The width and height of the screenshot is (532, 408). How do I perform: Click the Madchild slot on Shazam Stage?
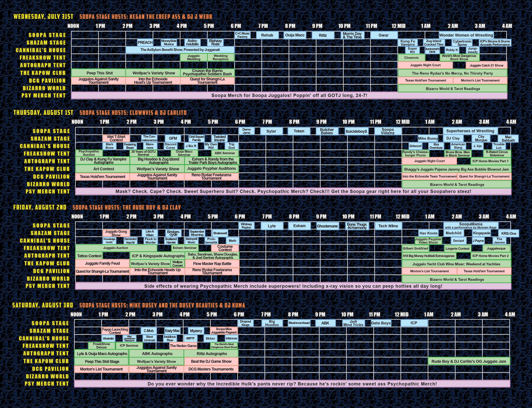click(x=453, y=233)
